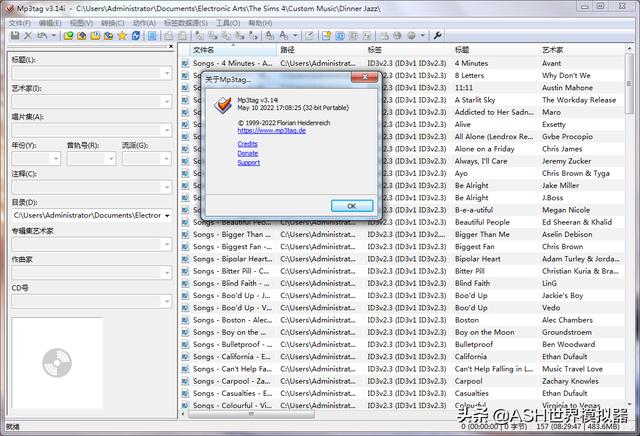Click the file icon of 'Bigger Than Me' row
The width and height of the screenshot is (640, 436).
pyautogui.click(x=185, y=235)
